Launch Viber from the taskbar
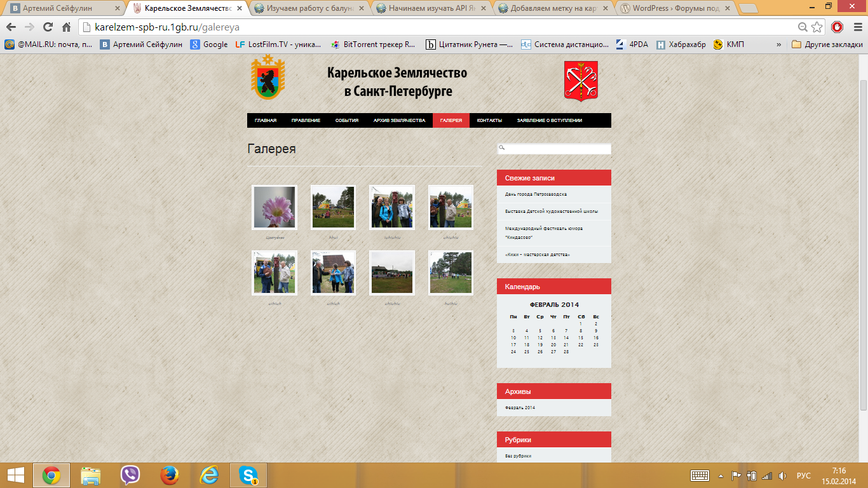The width and height of the screenshot is (868, 488). 130,475
